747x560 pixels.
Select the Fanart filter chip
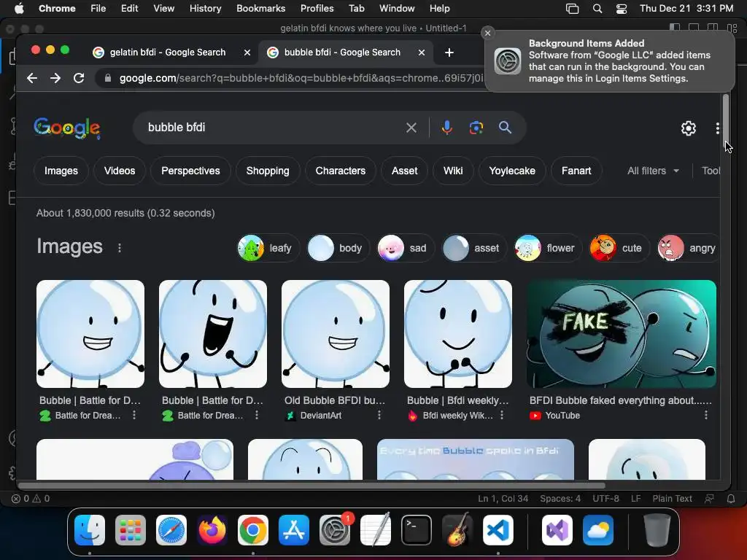pos(576,171)
